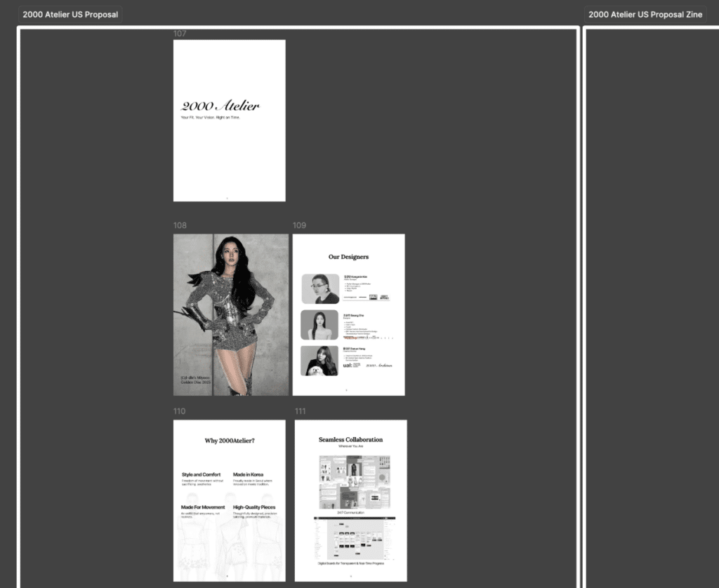Click frame label 109

299,225
